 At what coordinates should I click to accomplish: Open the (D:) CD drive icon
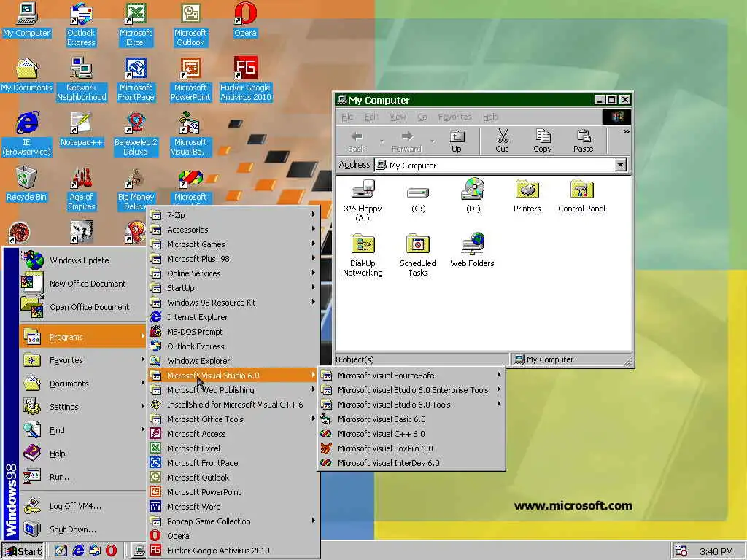473,195
